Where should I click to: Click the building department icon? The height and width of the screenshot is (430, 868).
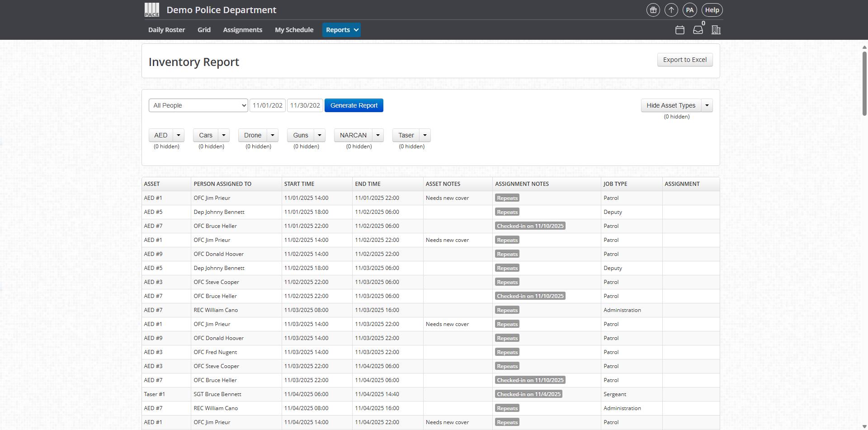point(716,30)
